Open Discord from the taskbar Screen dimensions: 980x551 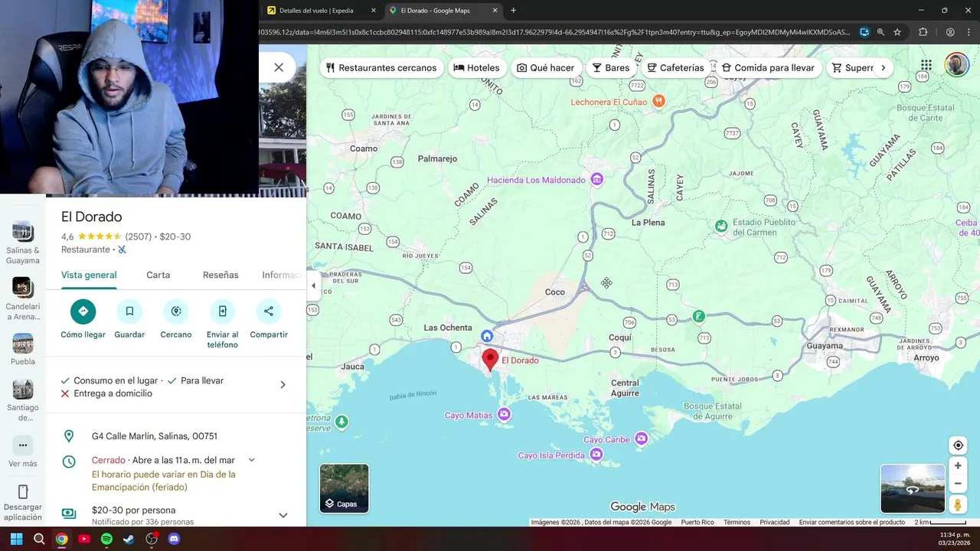[x=174, y=539]
